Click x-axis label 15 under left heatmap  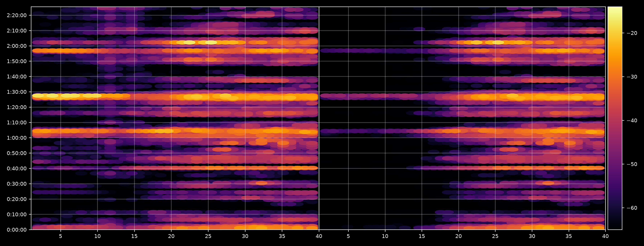[x=134, y=236]
